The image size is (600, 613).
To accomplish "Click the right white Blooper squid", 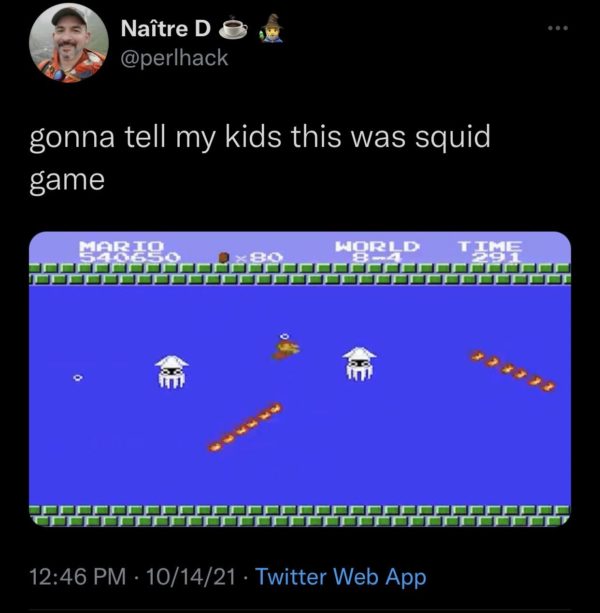I will coord(359,364).
